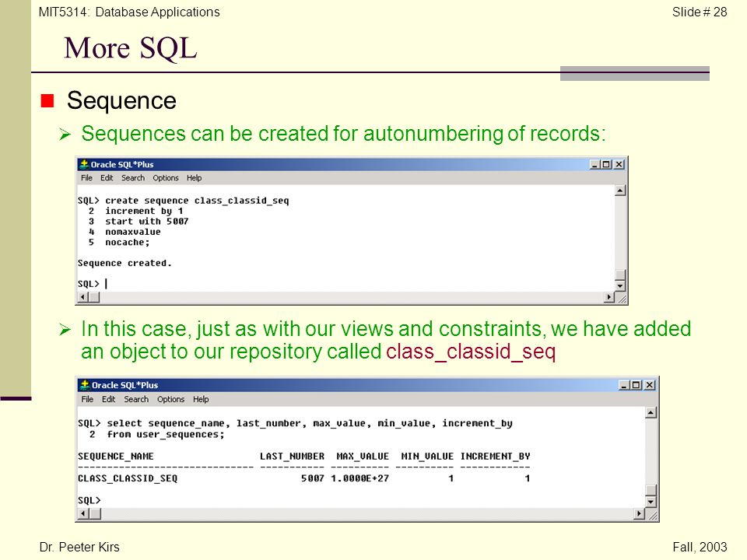
Task: Open Help menu in upper SQL*Plus window
Action: pyautogui.click(x=194, y=178)
